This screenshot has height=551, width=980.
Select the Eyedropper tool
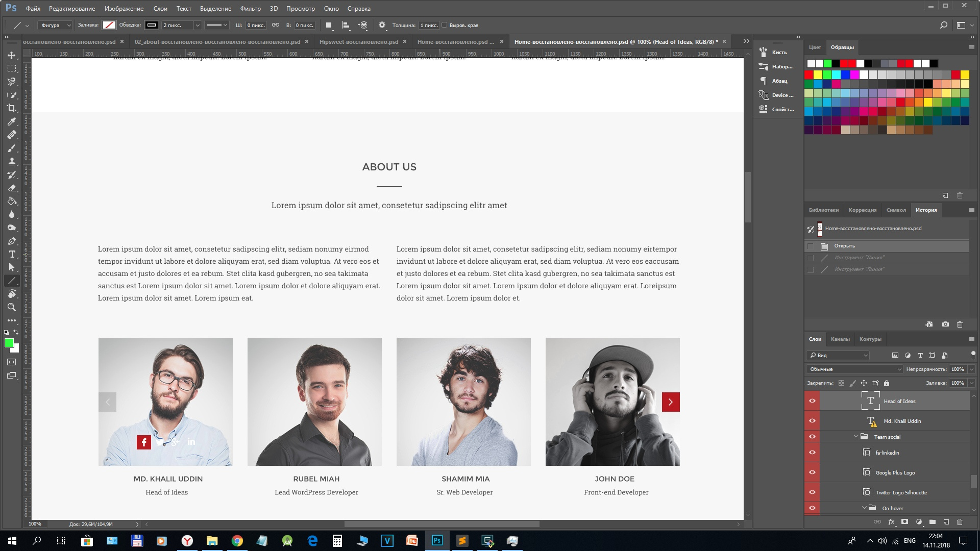tap(11, 121)
